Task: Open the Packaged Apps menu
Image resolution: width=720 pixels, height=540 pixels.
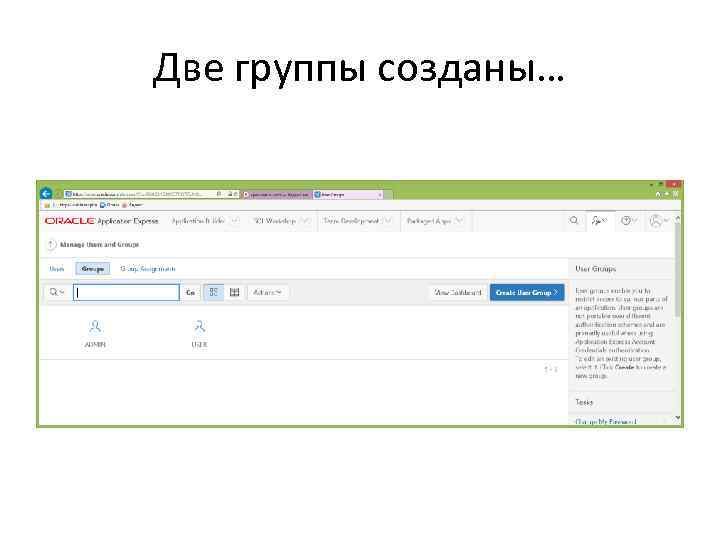Action: pos(434,221)
